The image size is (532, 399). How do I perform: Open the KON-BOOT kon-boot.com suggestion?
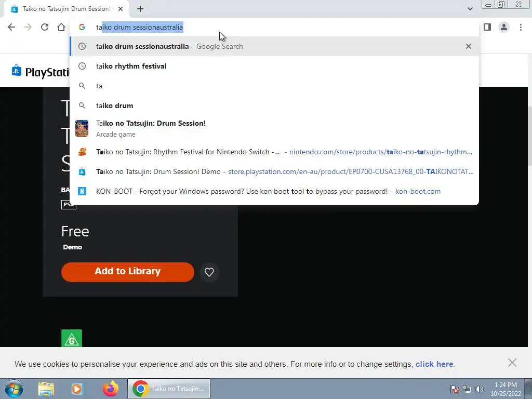tap(274, 191)
